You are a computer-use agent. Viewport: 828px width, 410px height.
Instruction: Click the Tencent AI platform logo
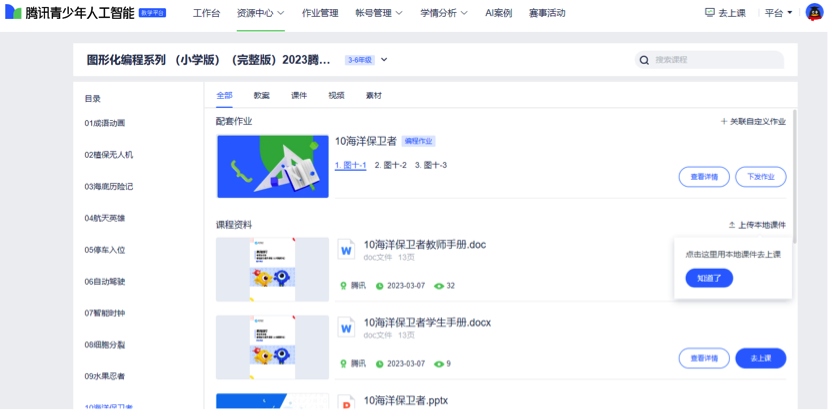click(13, 13)
